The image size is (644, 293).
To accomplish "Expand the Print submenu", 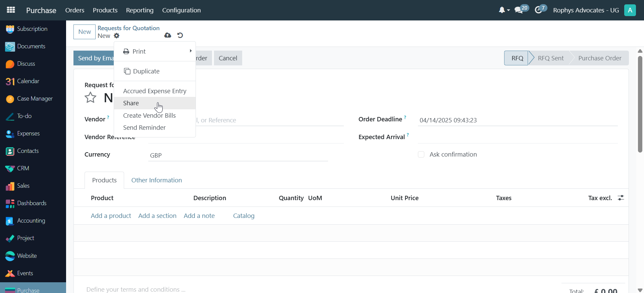I will point(155,51).
